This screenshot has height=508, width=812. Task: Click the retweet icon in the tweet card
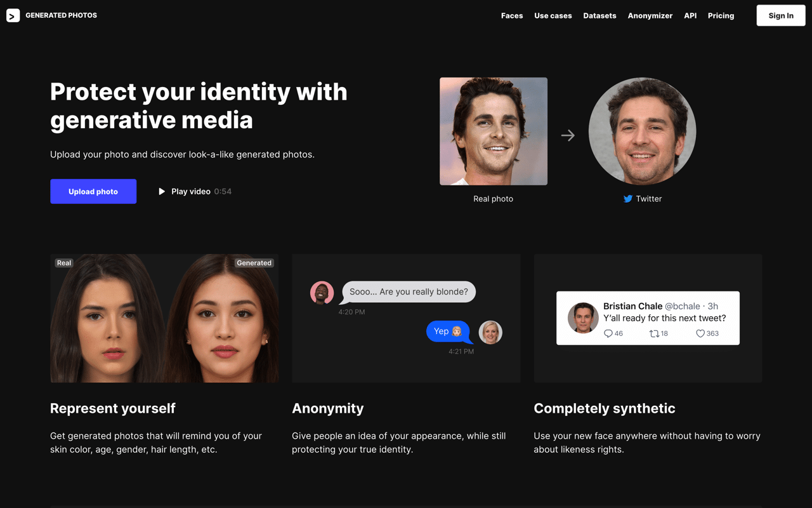[x=653, y=333]
